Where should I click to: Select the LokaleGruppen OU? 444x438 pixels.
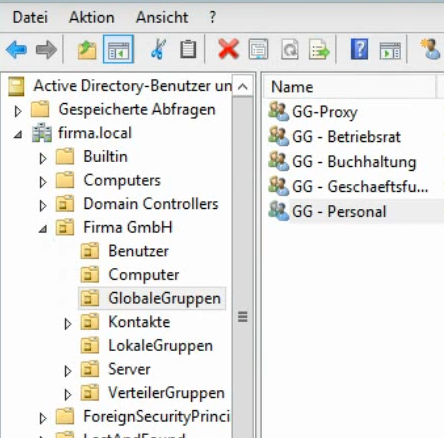coord(160,346)
